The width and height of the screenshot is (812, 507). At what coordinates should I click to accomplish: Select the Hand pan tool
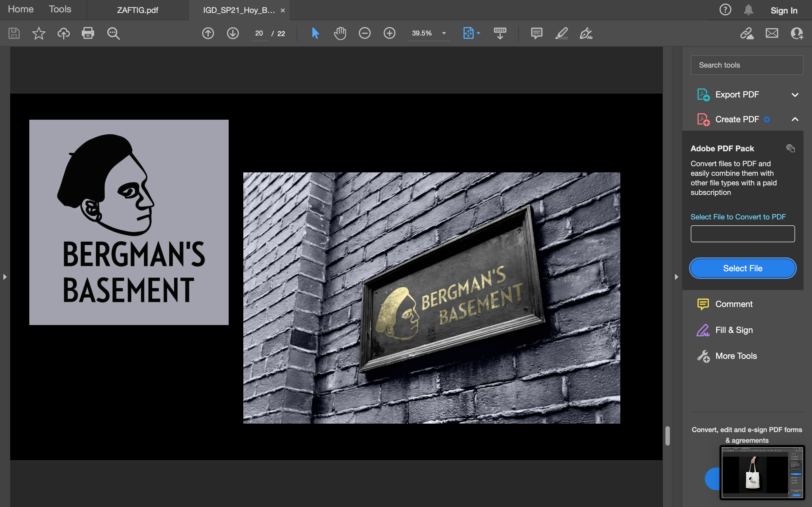point(340,33)
